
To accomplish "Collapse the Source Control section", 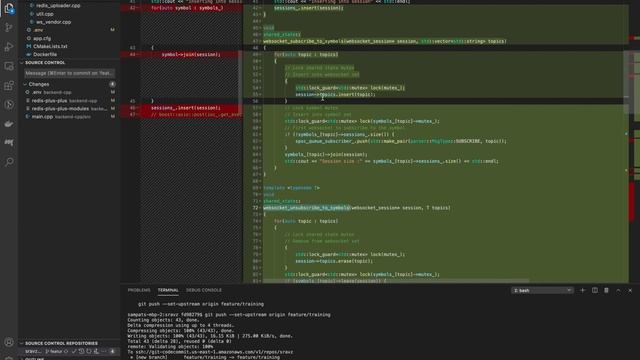I will coord(45,62).
